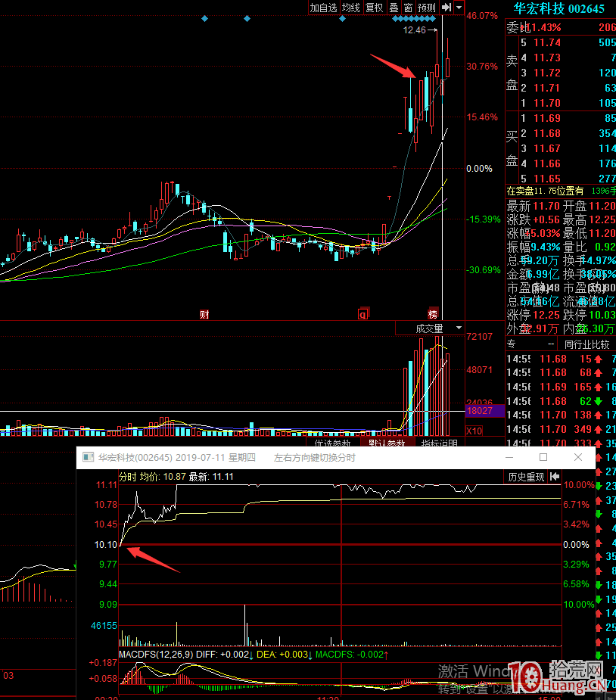Click the second blue diamond info marker
This screenshot has width=616, height=700.
tap(247, 18)
